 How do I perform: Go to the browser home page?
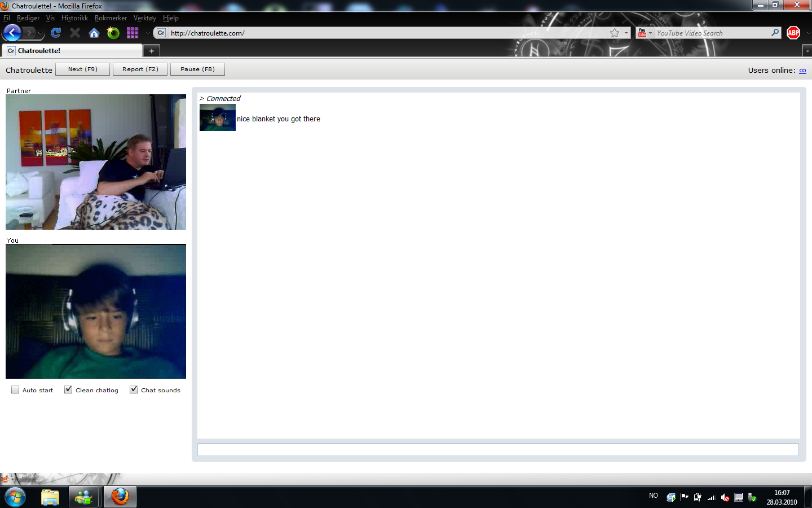pyautogui.click(x=94, y=33)
